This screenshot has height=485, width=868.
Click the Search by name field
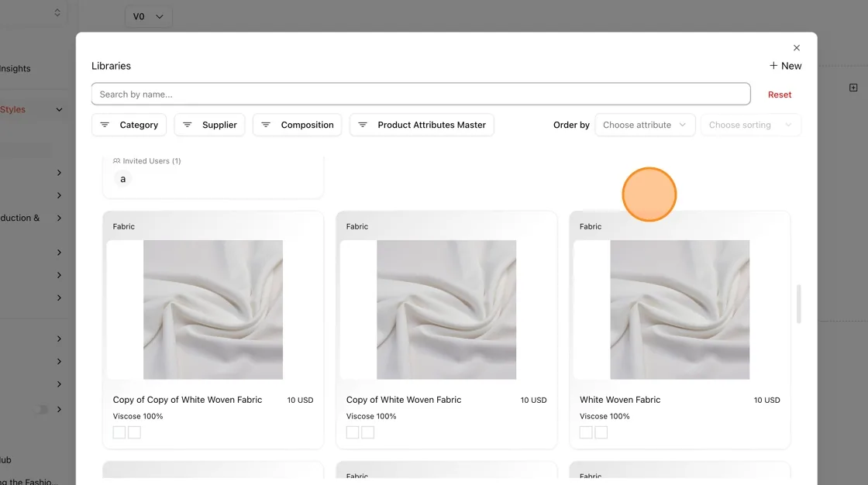tap(421, 94)
